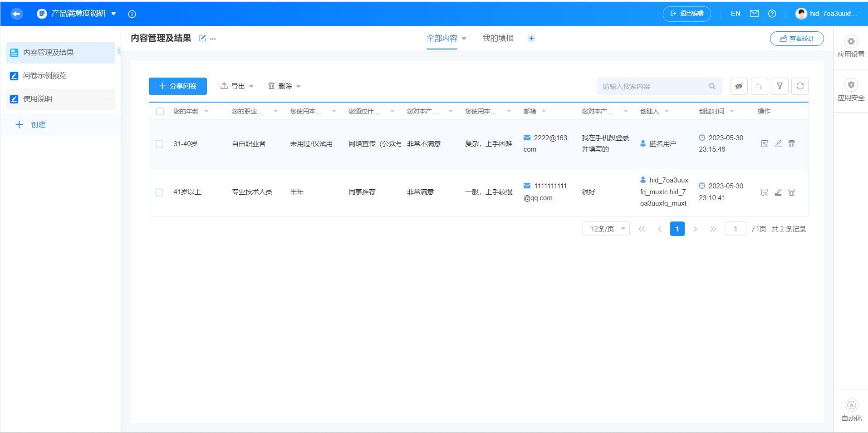Go to the next page arrow

coord(695,229)
